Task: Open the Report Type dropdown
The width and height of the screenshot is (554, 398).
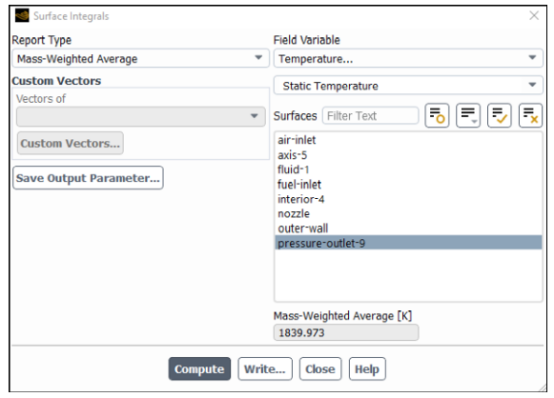Action: click(141, 58)
